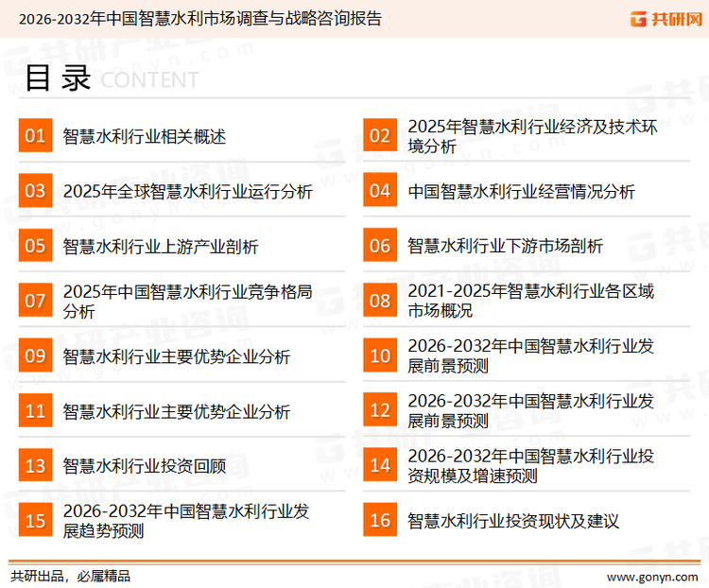Select chapter 10 title 中国智慧水利行业发展前景预测
This screenshot has height=588, width=709.
(531, 355)
